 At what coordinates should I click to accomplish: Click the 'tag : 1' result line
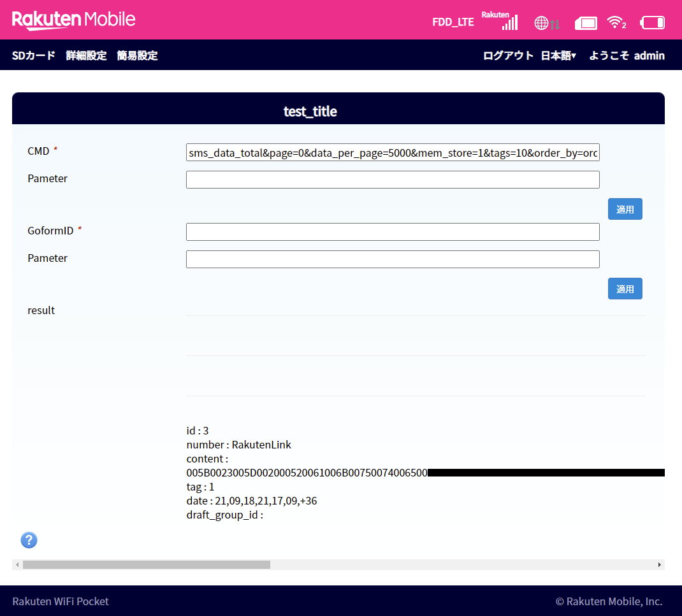(200, 487)
